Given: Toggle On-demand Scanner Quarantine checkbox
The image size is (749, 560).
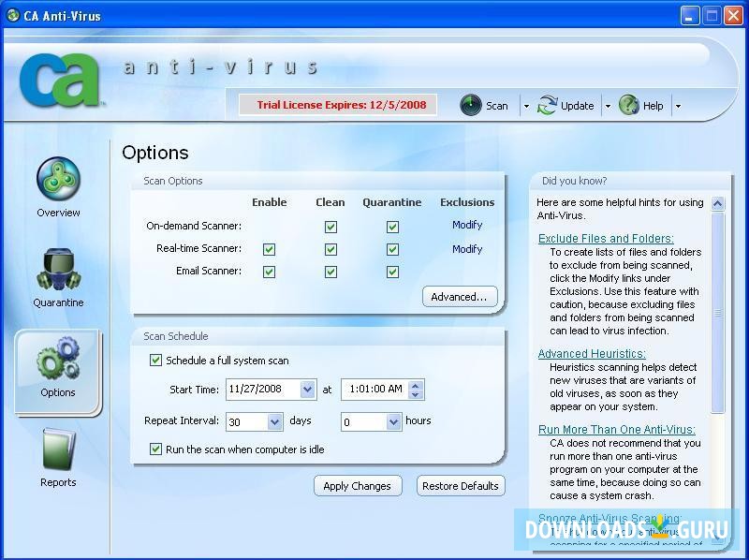Looking at the screenshot, I should (392, 227).
